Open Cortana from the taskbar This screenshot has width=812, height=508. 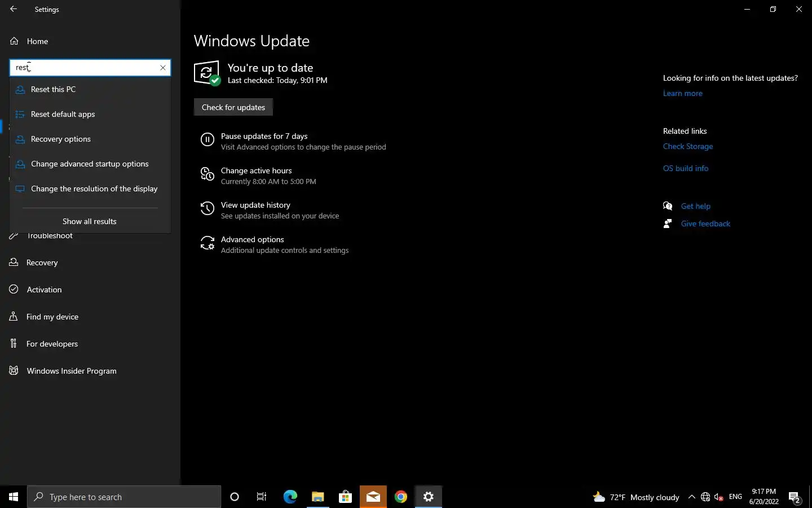point(235,497)
